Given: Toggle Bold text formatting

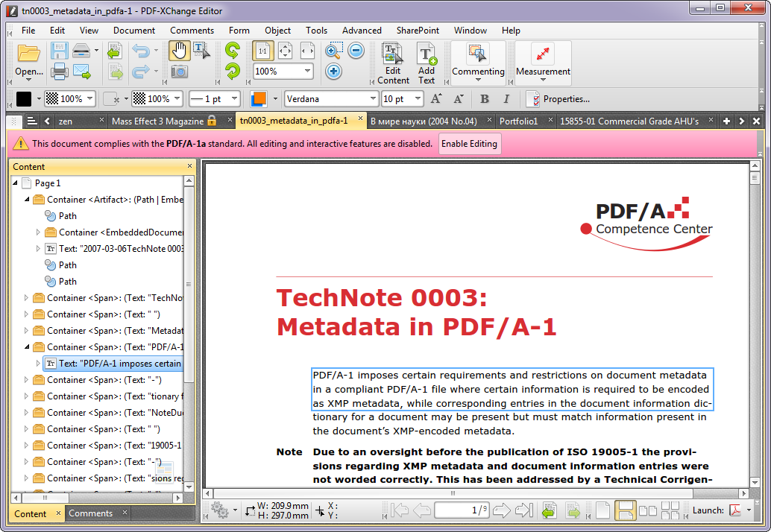Looking at the screenshot, I should click(485, 99).
